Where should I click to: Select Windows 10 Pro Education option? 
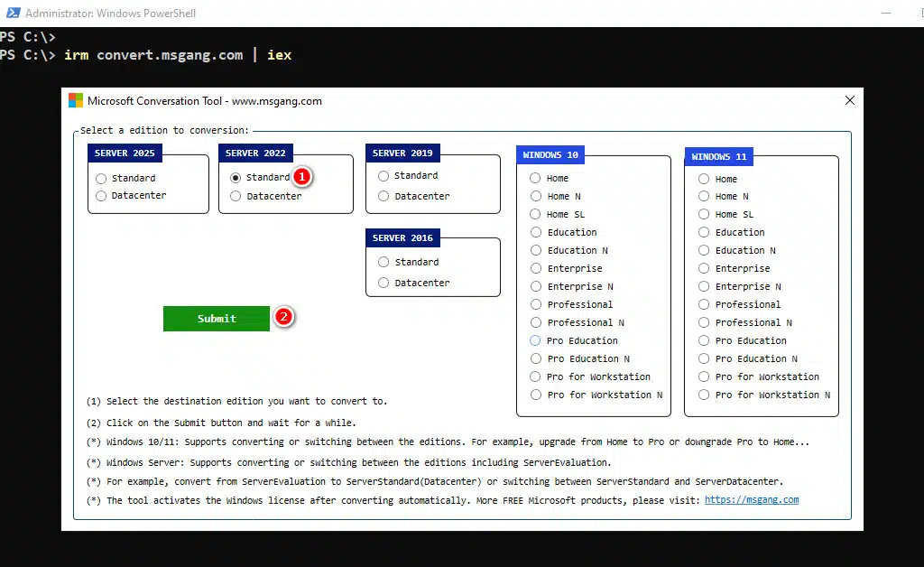click(x=536, y=341)
